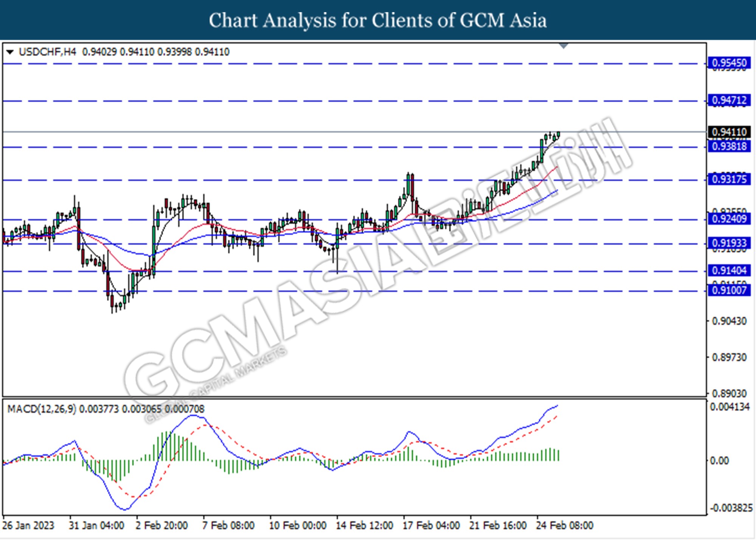Select the 0.95450 resistance level label
This screenshot has width=756, height=540.
pyautogui.click(x=729, y=63)
